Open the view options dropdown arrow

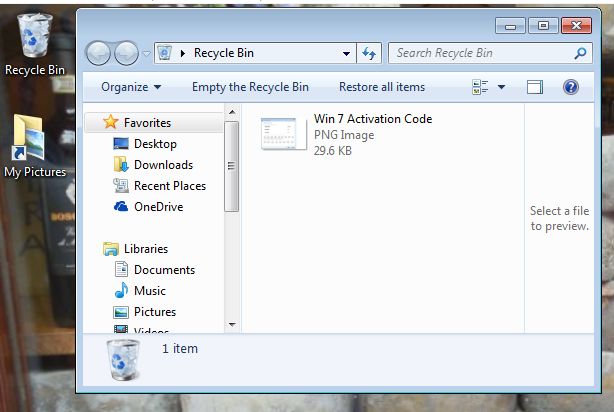(x=502, y=87)
